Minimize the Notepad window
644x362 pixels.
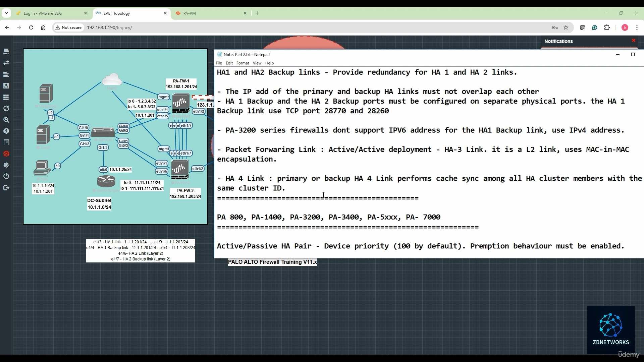(x=618, y=54)
